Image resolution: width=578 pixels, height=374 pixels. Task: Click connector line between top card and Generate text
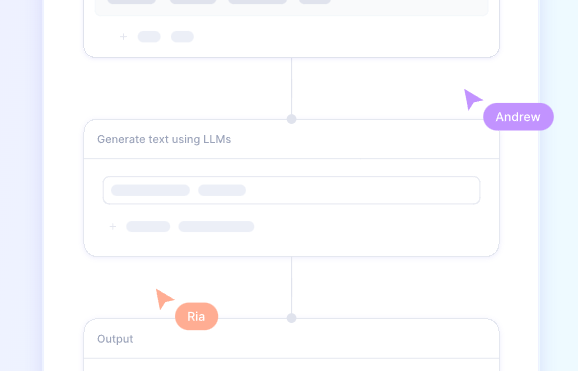292,86
